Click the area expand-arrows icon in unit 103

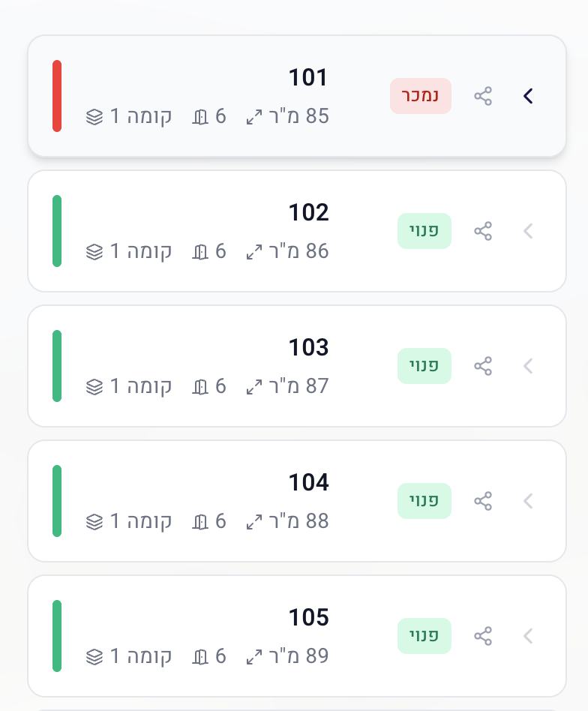(x=254, y=387)
